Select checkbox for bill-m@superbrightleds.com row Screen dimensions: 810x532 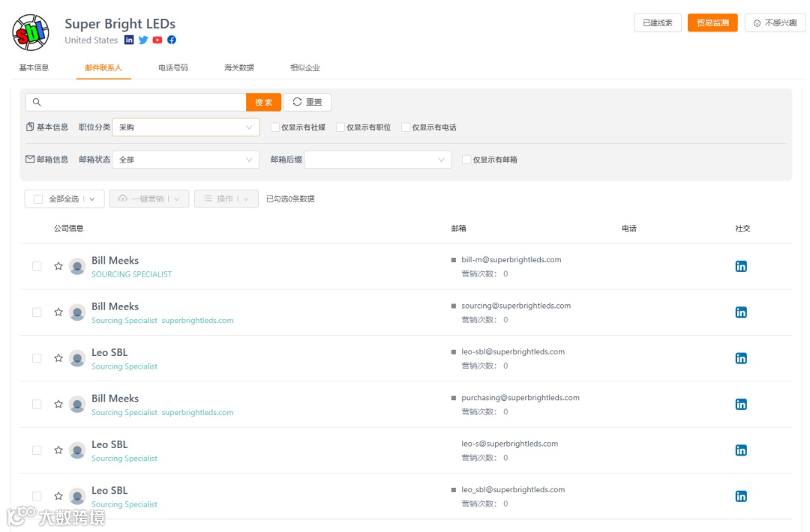coord(37,266)
